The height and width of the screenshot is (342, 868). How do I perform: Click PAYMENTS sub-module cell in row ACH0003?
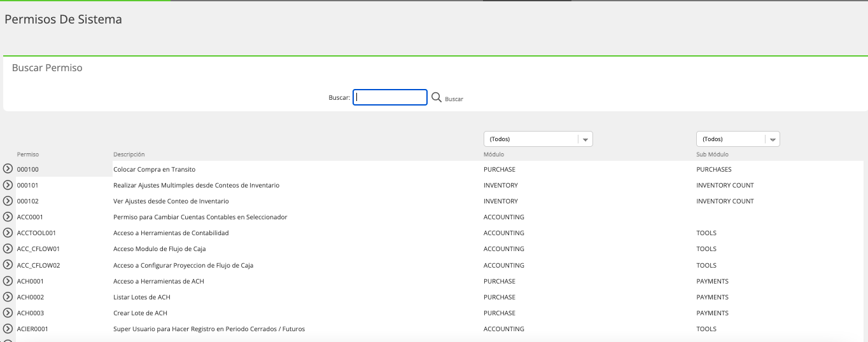click(712, 313)
